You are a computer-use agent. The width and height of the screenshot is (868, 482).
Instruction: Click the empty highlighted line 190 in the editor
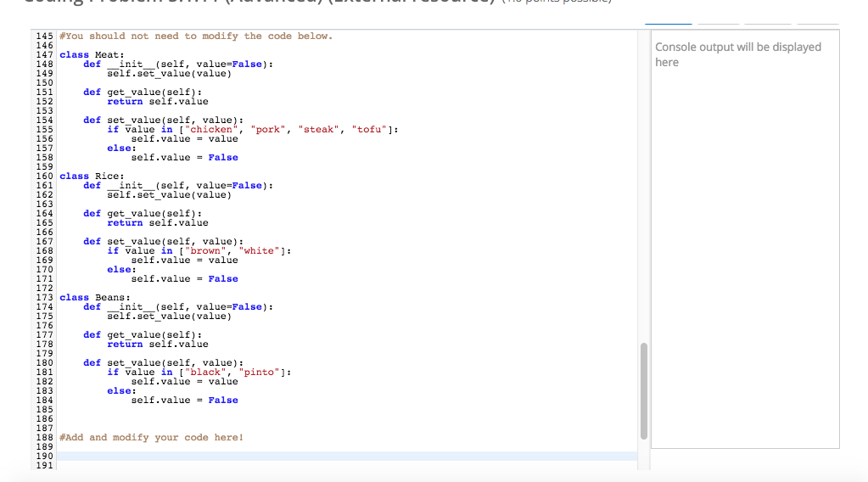(347, 456)
